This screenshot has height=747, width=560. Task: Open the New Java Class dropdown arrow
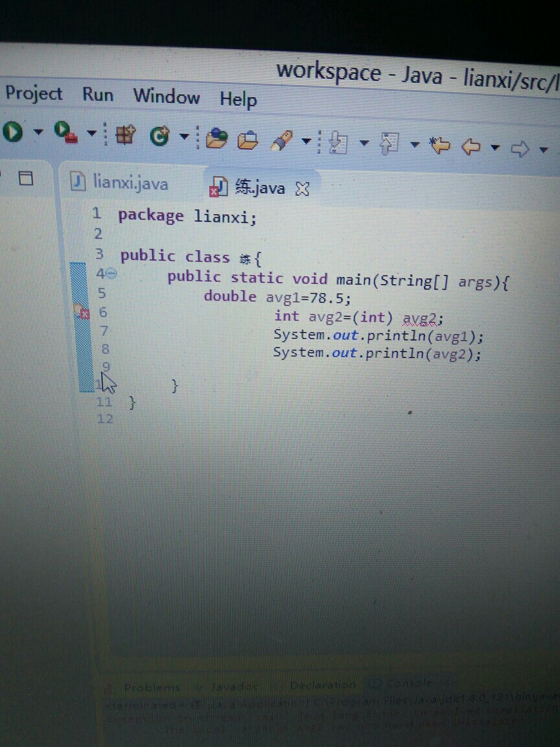tap(184, 137)
